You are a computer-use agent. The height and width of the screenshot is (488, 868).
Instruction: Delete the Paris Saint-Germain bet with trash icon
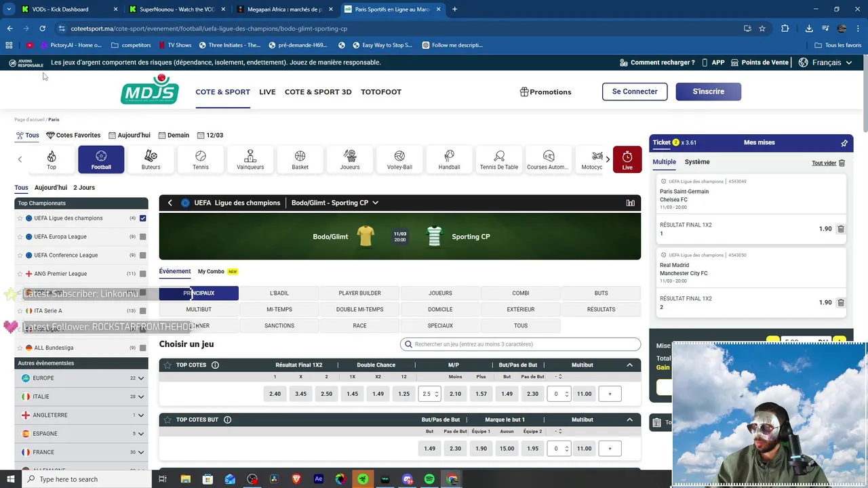841,229
